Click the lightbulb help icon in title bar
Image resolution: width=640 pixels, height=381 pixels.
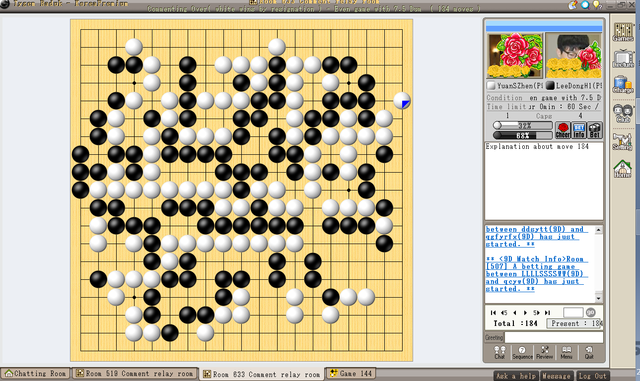tap(597, 4)
